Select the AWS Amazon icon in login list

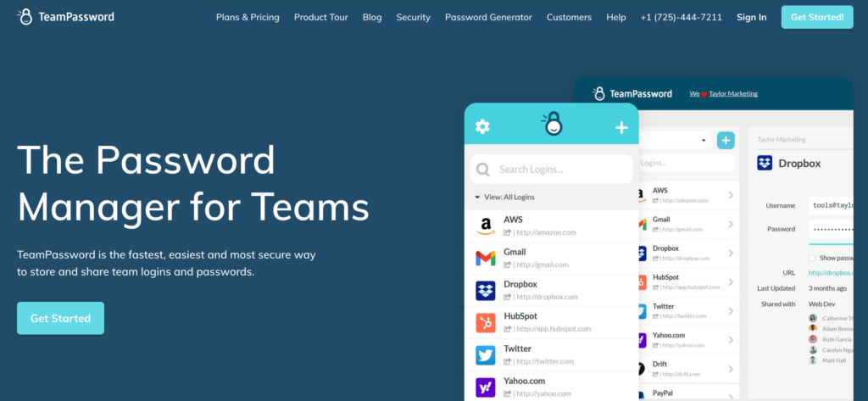[x=486, y=226]
